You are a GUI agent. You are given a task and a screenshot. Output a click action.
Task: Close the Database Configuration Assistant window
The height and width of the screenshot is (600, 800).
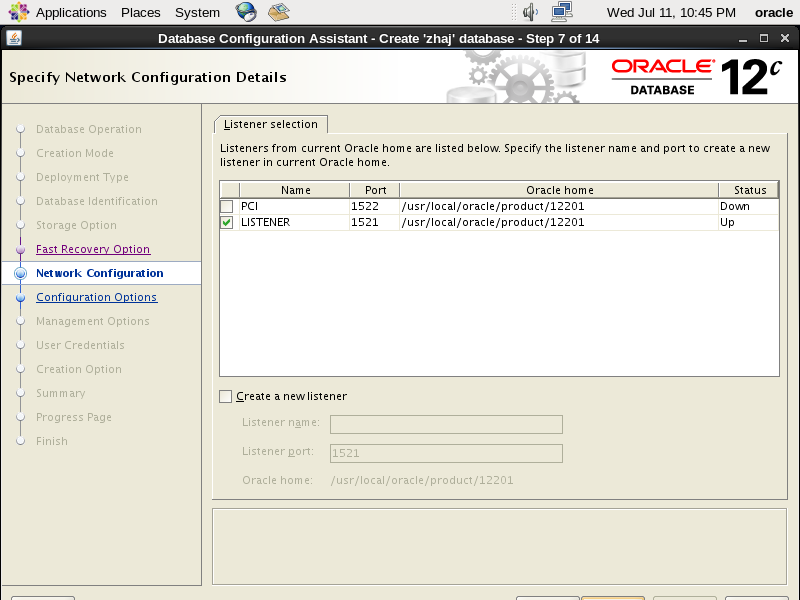point(785,38)
